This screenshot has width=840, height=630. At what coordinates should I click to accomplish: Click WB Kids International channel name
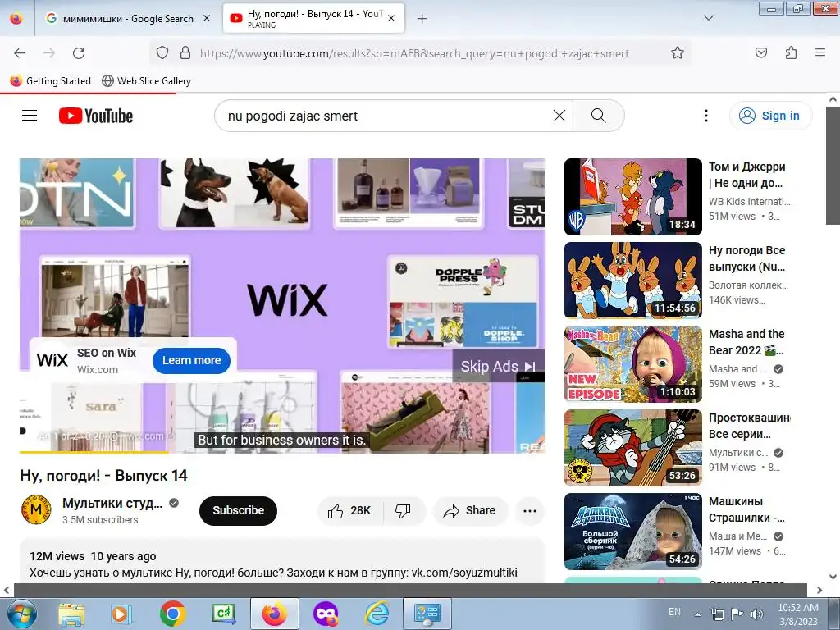750,202
